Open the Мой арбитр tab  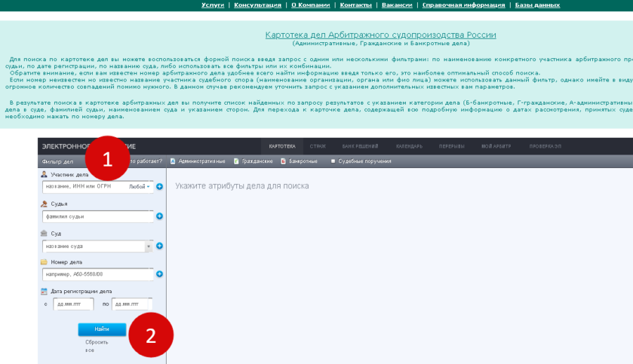click(495, 146)
